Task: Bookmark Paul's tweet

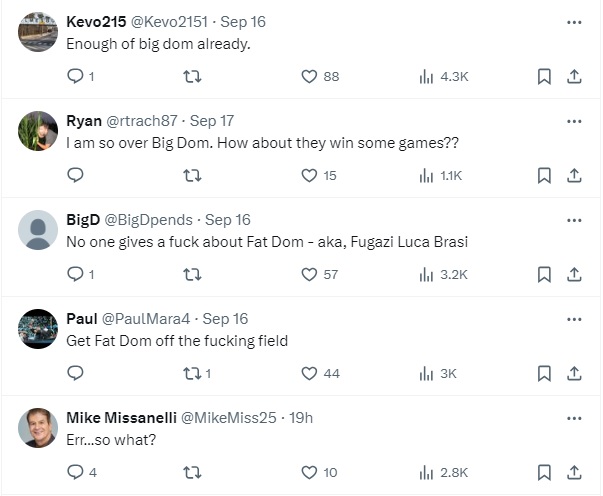Action: (544, 373)
